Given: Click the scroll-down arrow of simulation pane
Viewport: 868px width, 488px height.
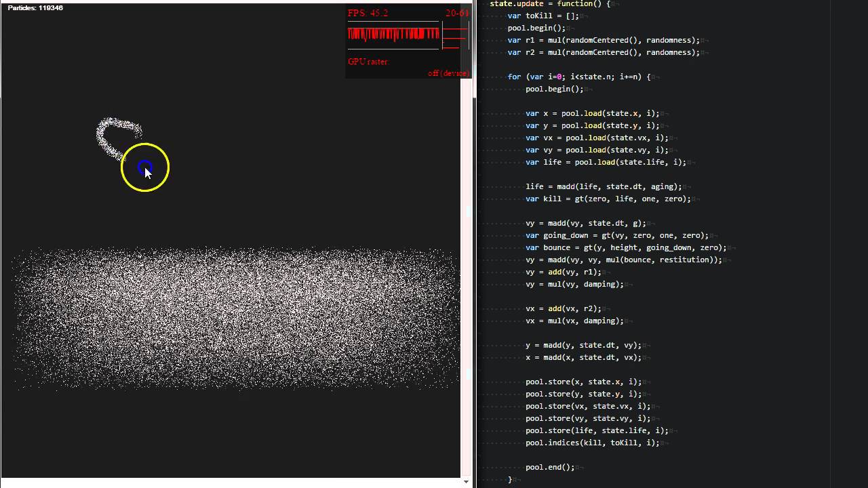Looking at the screenshot, I should pos(466,482).
